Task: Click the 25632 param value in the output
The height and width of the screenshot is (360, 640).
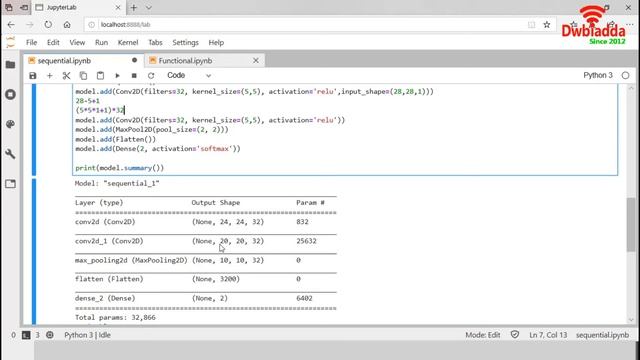Action: pyautogui.click(x=306, y=241)
